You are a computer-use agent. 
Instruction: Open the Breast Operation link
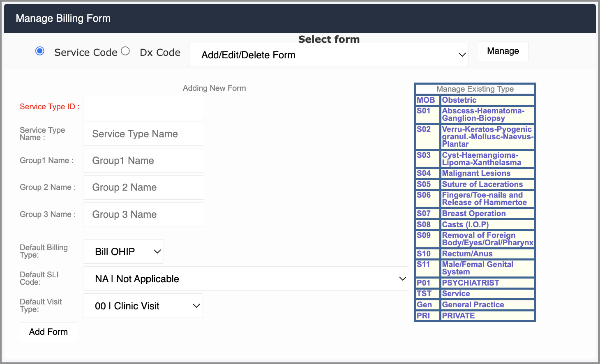pyautogui.click(x=474, y=213)
